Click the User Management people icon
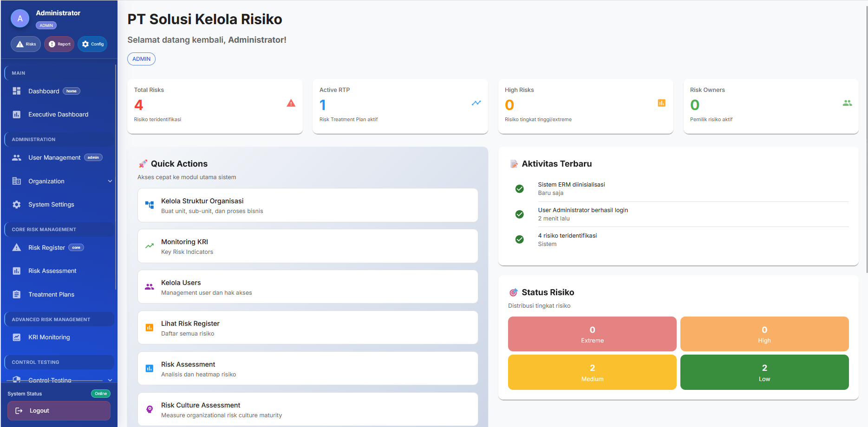The height and width of the screenshot is (427, 868). click(x=17, y=158)
